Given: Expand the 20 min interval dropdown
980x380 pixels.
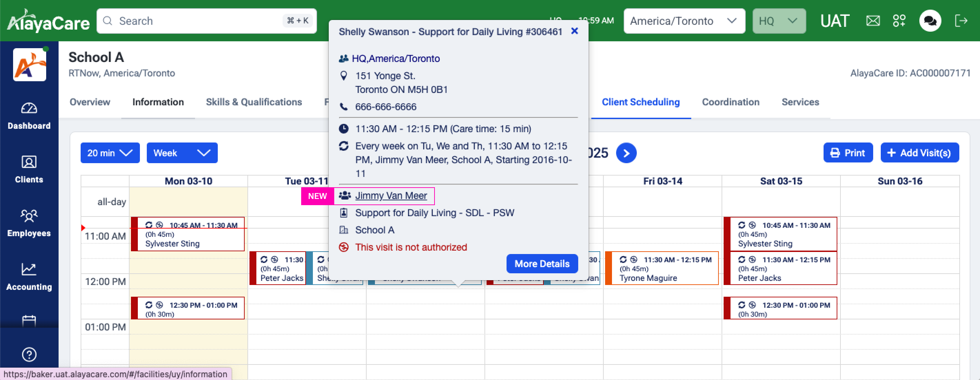Looking at the screenshot, I should (x=110, y=153).
